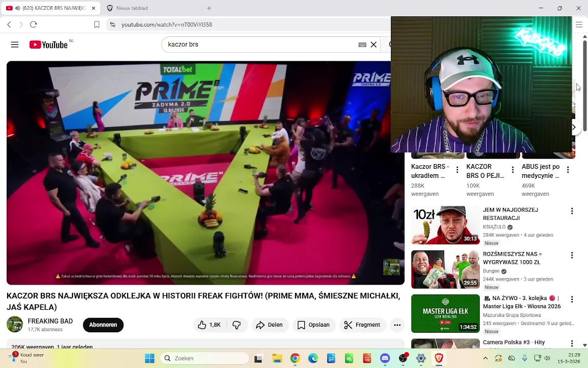588x368 pixels.
Task: Open the 'JEM W NAJGORSZEJ RESTAURACJI' thumbnail
Action: point(446,225)
